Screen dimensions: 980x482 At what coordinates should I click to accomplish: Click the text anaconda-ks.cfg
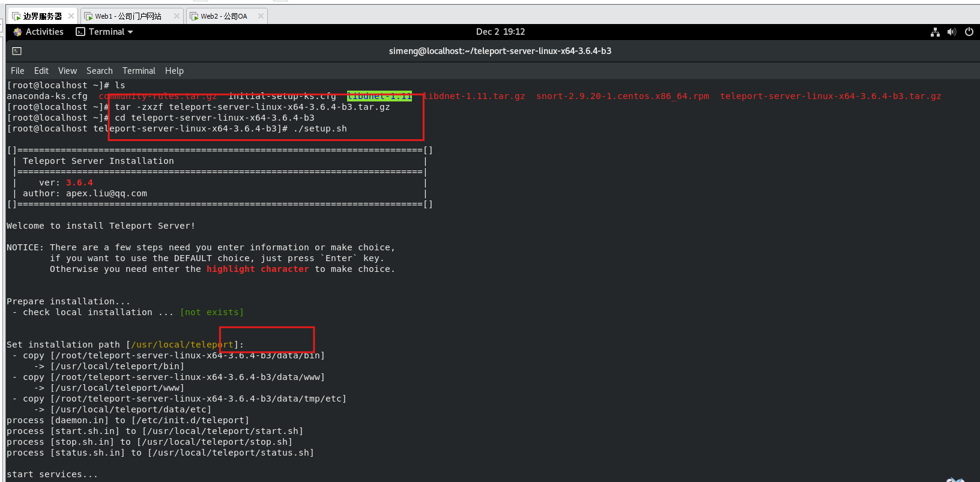(47, 96)
